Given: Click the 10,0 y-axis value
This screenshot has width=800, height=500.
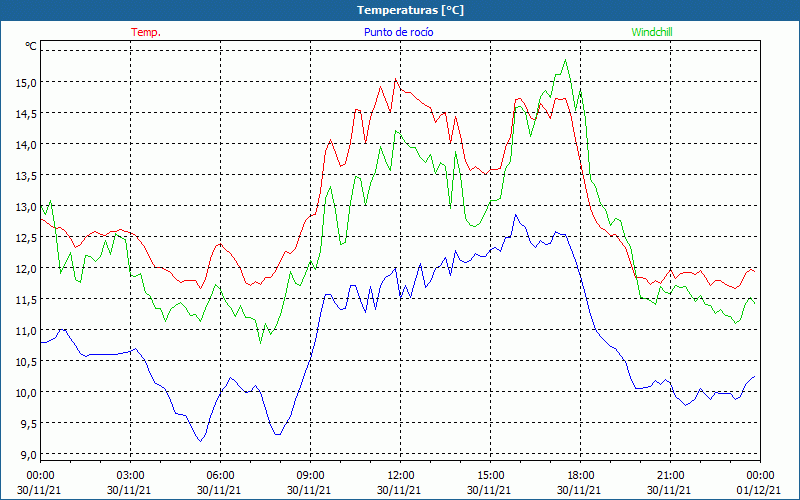Looking at the screenshot, I should tap(27, 392).
